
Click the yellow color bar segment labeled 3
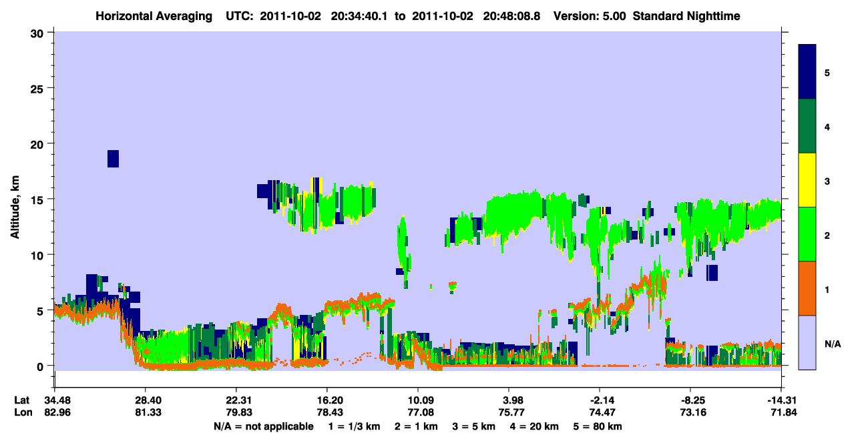[807, 180]
